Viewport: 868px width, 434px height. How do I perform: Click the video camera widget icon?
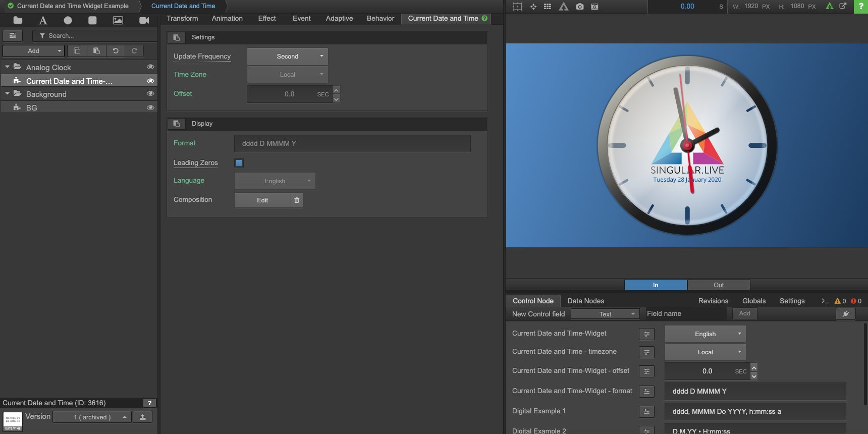tap(144, 20)
